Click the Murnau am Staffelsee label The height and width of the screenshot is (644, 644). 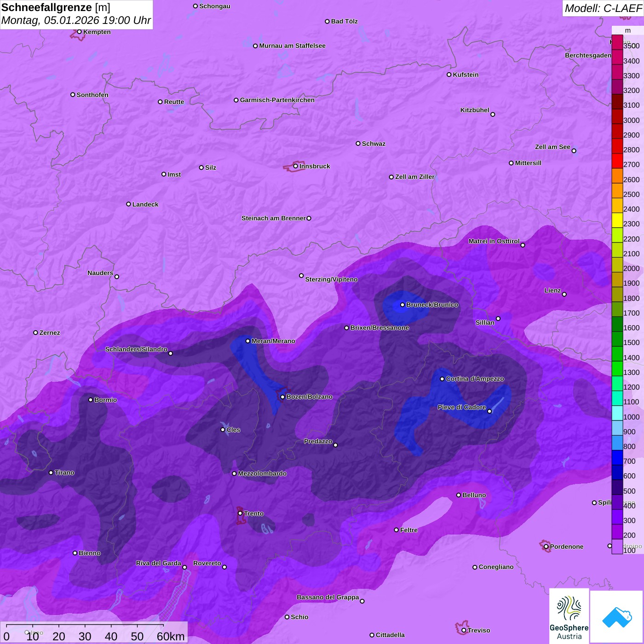292,46
